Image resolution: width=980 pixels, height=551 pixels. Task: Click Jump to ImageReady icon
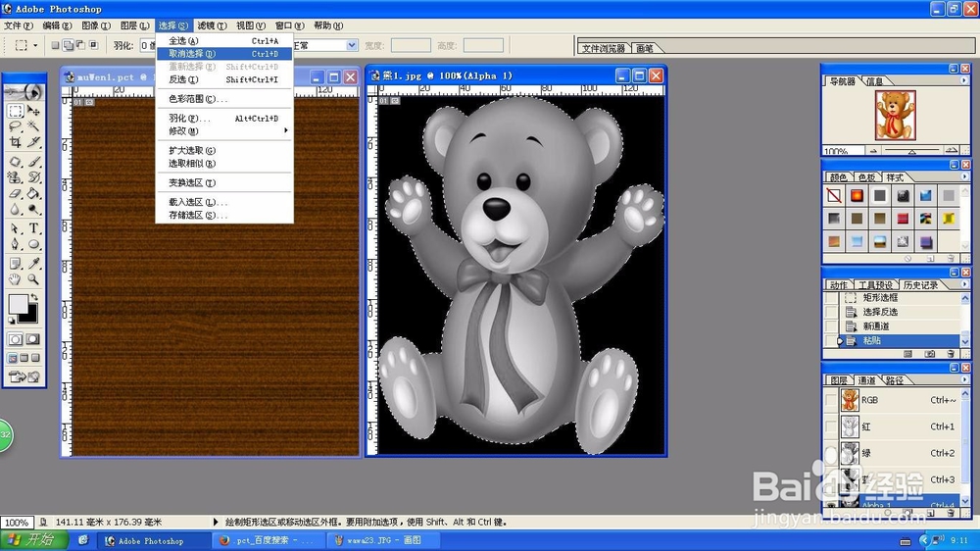pyautogui.click(x=24, y=376)
